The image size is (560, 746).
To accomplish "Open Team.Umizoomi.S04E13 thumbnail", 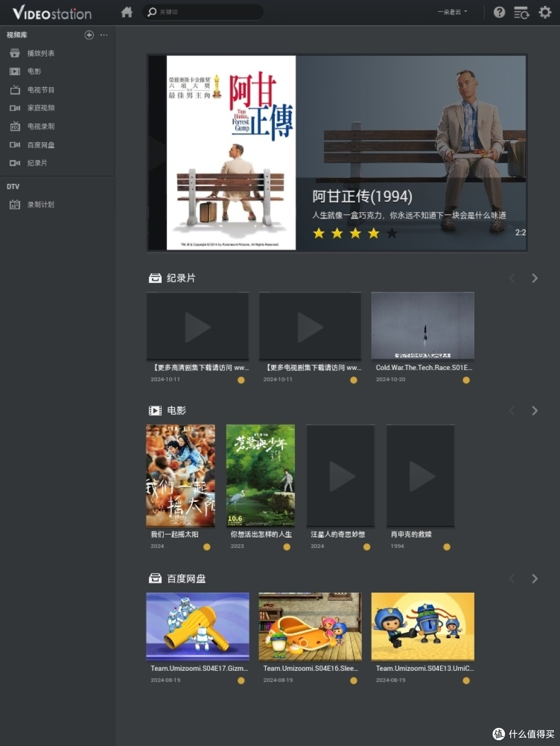I will [x=423, y=626].
